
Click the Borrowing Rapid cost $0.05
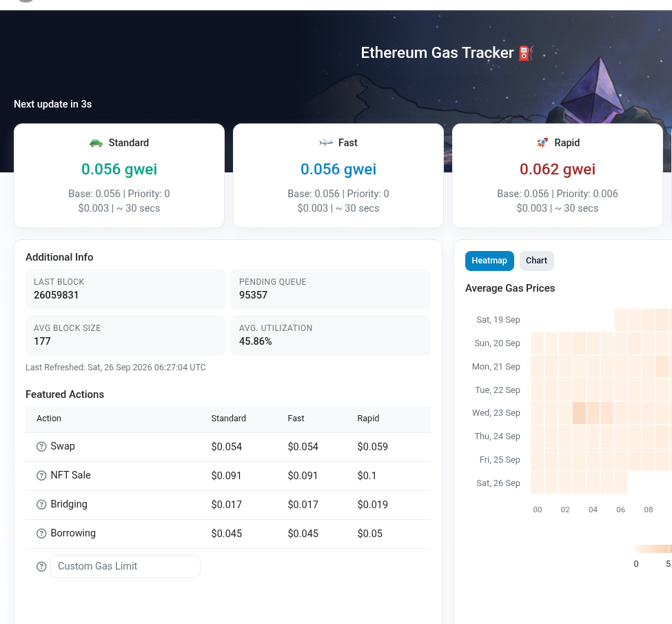pos(370,534)
